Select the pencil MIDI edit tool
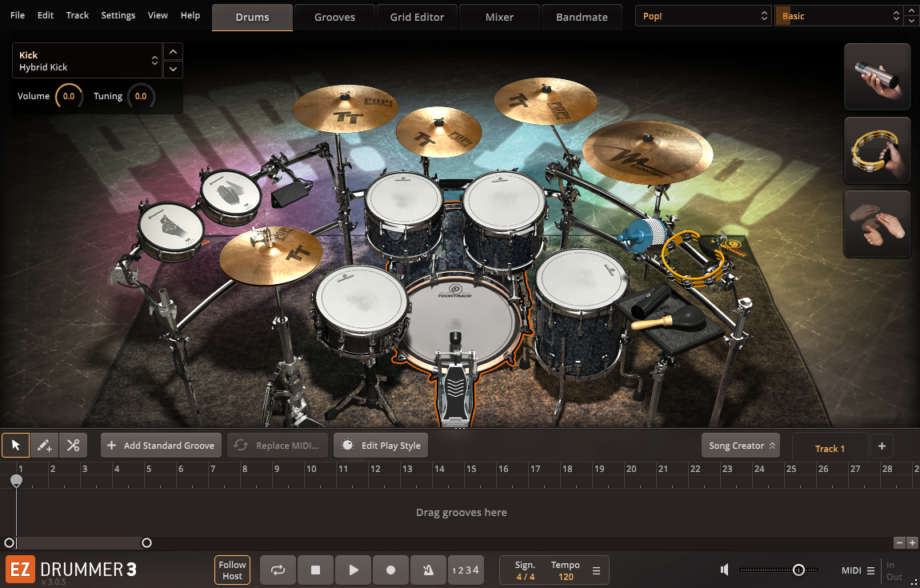The image size is (920, 588). (x=44, y=445)
